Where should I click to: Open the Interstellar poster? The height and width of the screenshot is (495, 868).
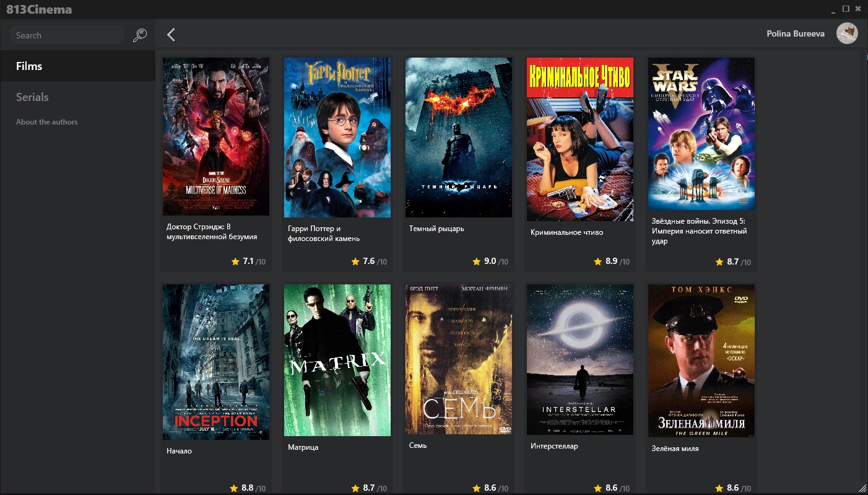click(580, 359)
